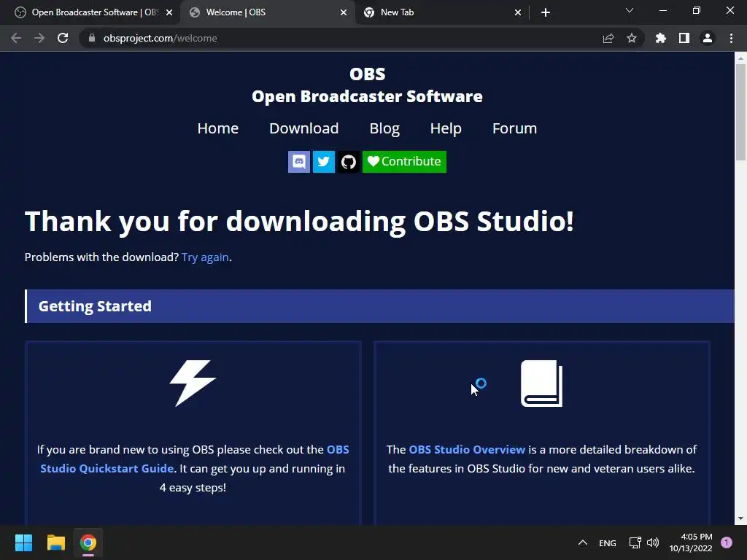747x560 pixels.
Task: Open the Download page from navigation
Action: tap(304, 128)
